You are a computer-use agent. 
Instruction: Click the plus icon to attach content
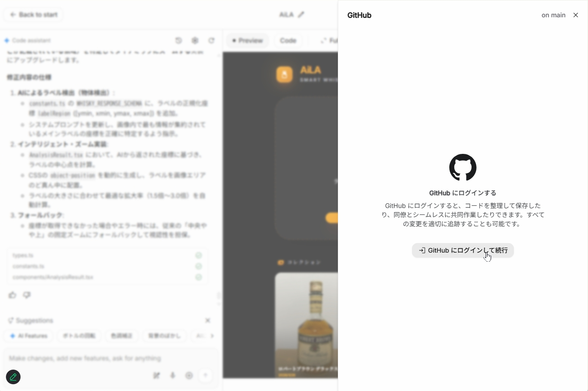click(x=189, y=376)
